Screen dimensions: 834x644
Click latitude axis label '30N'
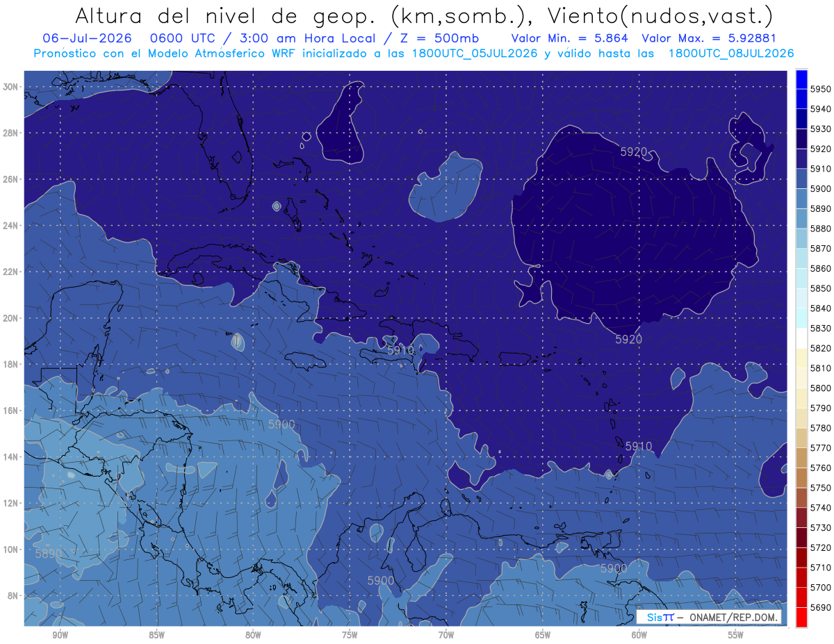[x=10, y=86]
